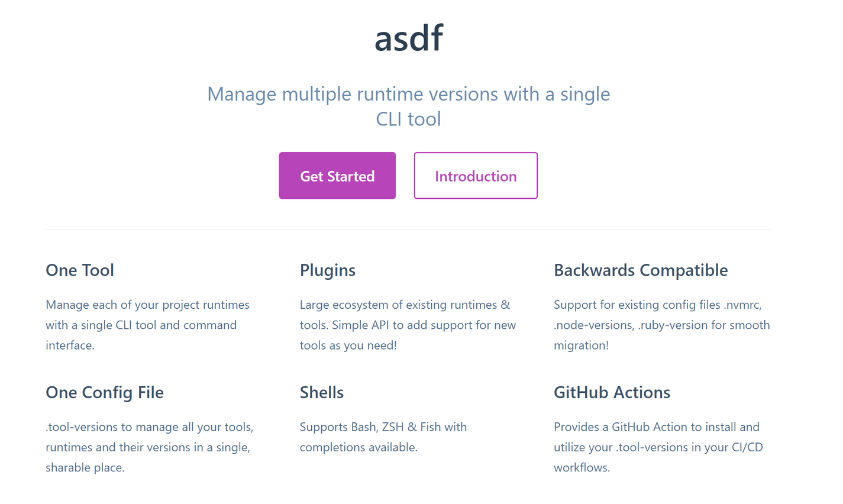The width and height of the screenshot is (843, 504).
Task: Click the word asdf at page top
Action: 408,37
